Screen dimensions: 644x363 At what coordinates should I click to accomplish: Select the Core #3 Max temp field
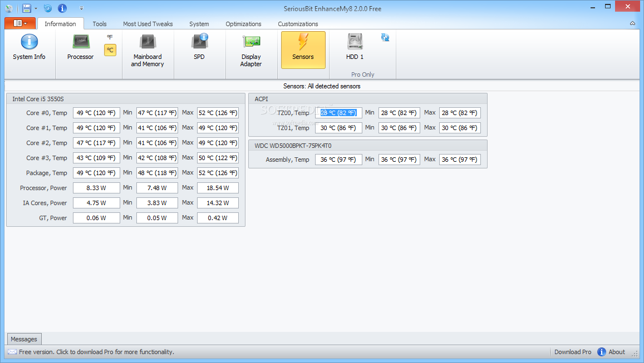click(218, 158)
